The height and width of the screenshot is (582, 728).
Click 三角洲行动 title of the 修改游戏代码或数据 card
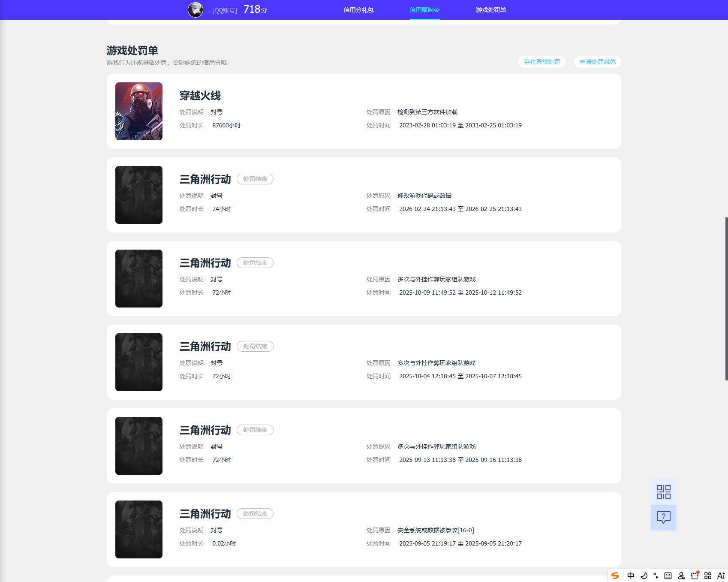click(x=205, y=179)
